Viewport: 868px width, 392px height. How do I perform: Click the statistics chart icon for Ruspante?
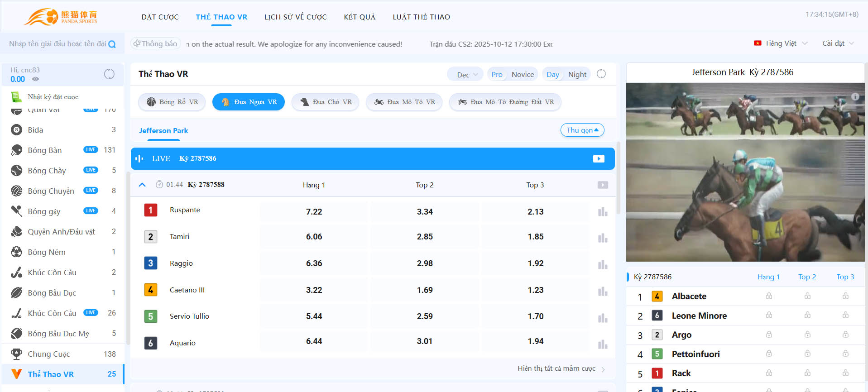coord(602,212)
